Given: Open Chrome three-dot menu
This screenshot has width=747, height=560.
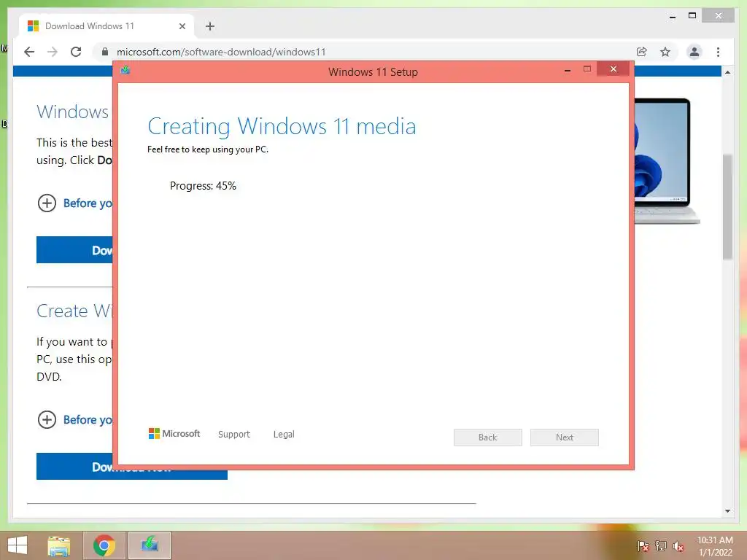Looking at the screenshot, I should (x=718, y=52).
